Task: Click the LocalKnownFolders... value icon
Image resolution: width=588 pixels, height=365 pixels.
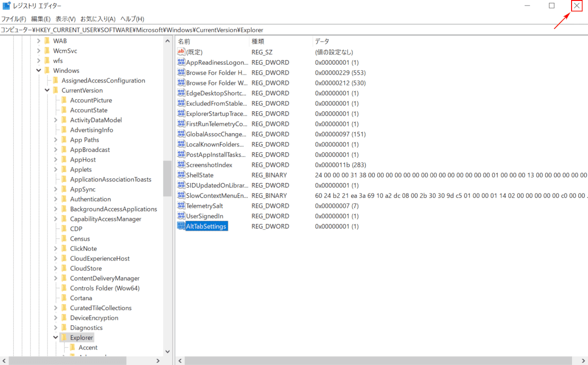Action: (181, 144)
